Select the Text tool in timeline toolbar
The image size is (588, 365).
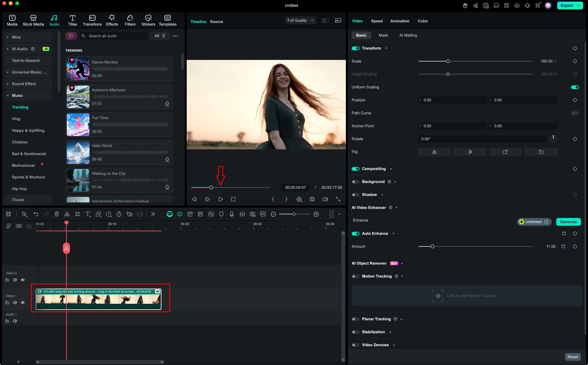pyautogui.click(x=88, y=214)
